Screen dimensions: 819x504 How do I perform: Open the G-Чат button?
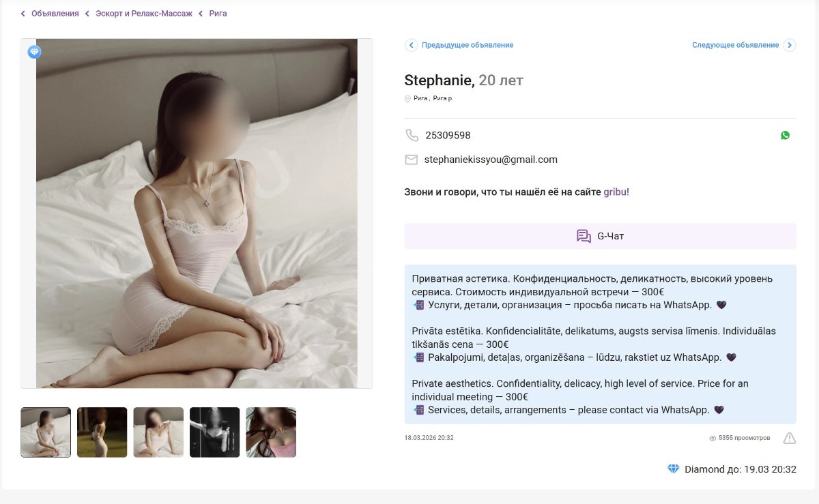601,236
